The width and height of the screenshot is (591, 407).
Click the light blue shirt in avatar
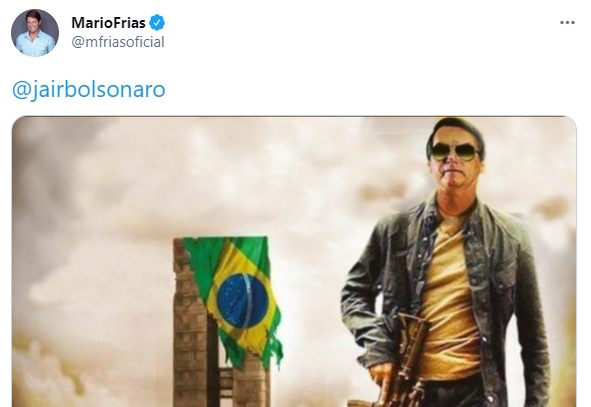(36, 45)
